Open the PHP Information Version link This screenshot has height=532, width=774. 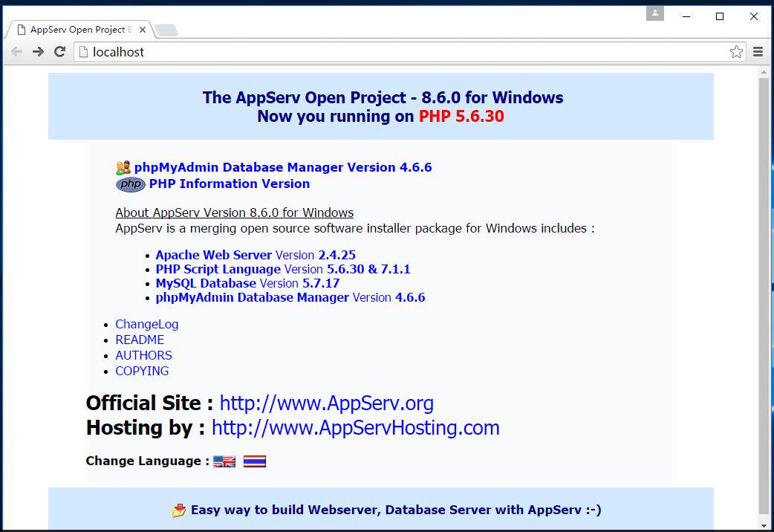[230, 184]
